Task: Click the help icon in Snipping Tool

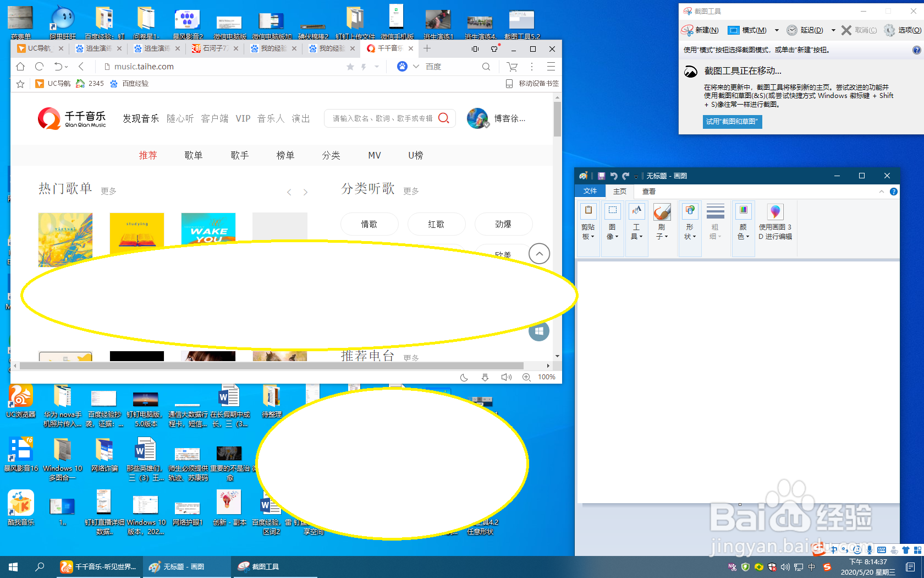Action: pos(916,50)
